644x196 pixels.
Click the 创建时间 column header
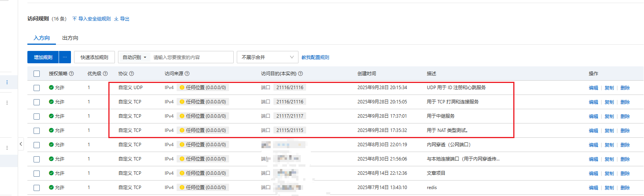click(367, 74)
